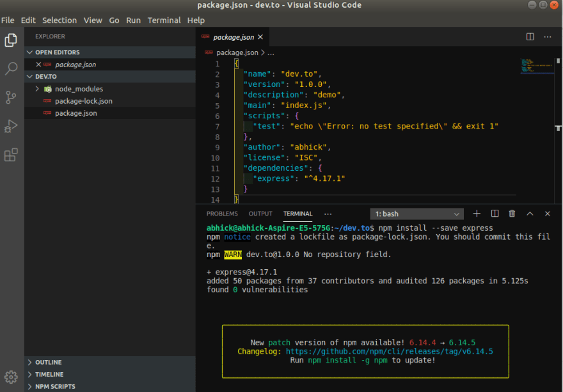Screen dimensions: 563x392
Task: Expand the node_modules folder
Action: pos(37,89)
